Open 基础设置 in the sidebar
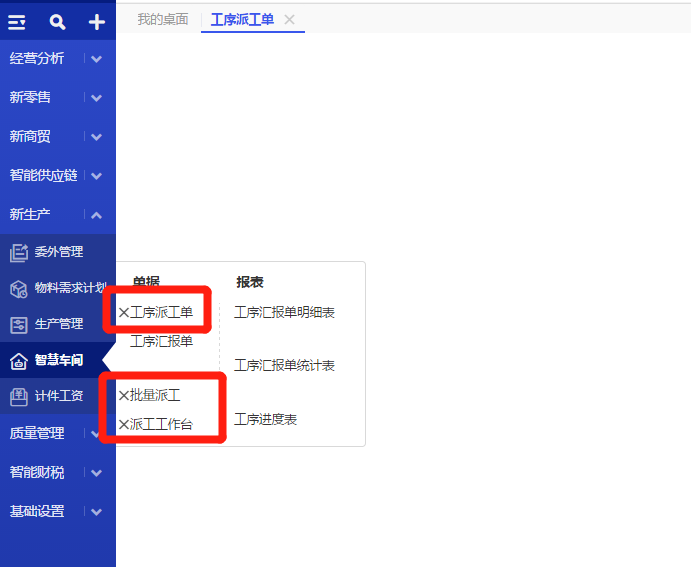The width and height of the screenshot is (691, 567). (x=37, y=511)
